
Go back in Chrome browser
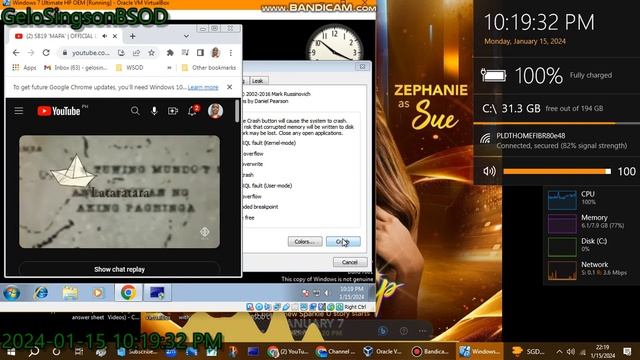(16, 53)
